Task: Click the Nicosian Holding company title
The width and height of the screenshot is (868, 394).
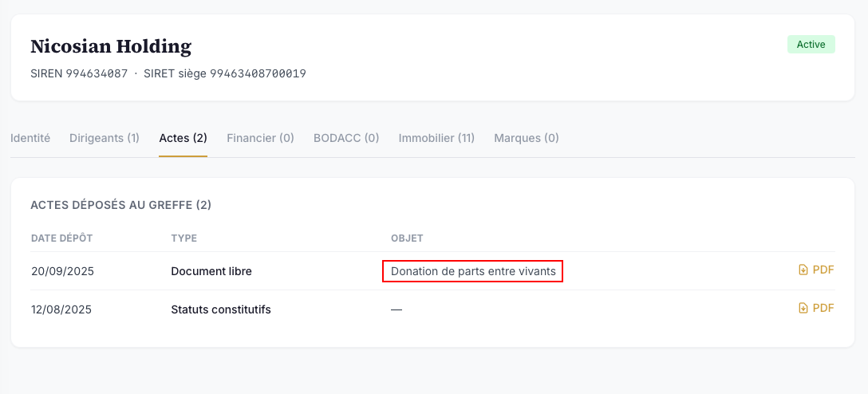Action: 111,46
